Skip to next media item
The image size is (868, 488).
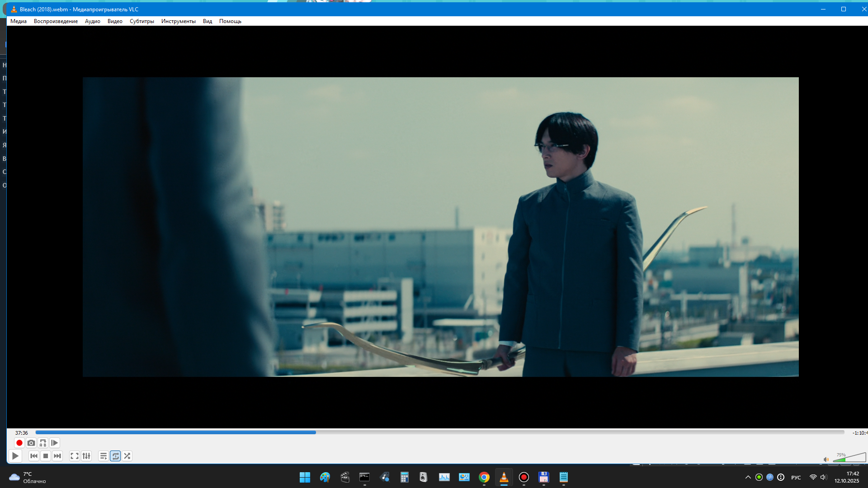[57, 456]
